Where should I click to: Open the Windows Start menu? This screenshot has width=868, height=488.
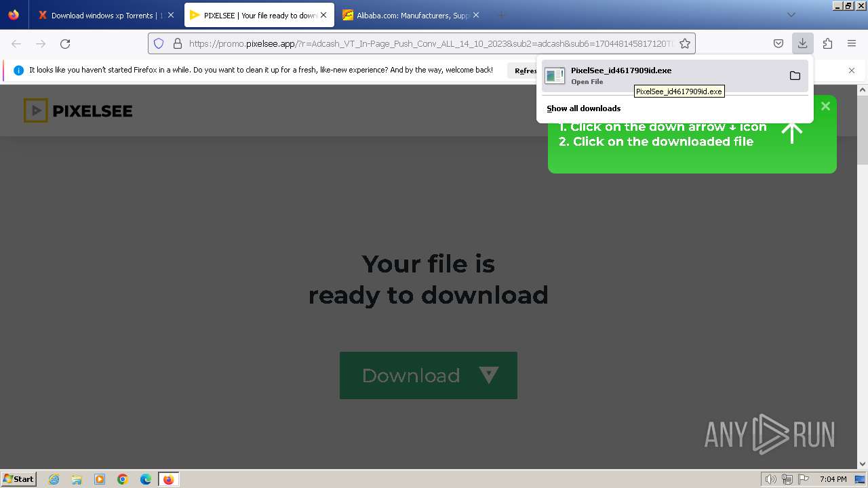pyautogui.click(x=19, y=479)
